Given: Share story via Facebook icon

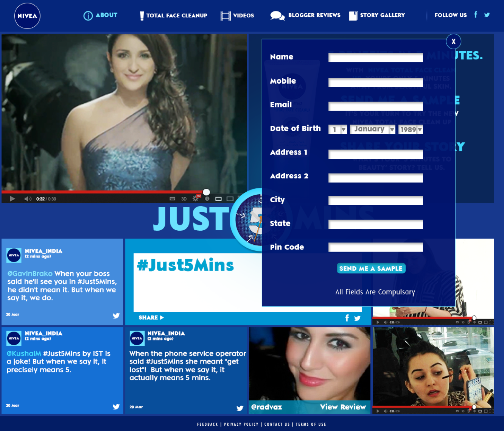Looking at the screenshot, I should tap(347, 318).
